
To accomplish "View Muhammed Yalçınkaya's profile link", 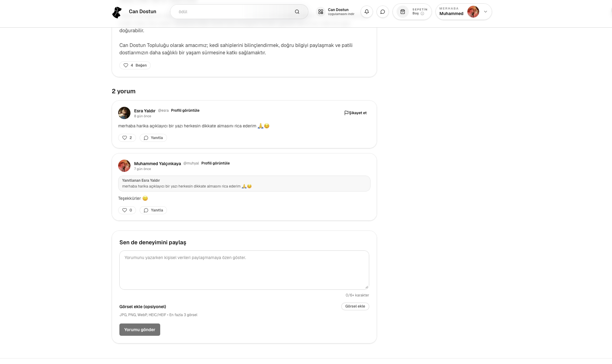I will 215,163.
